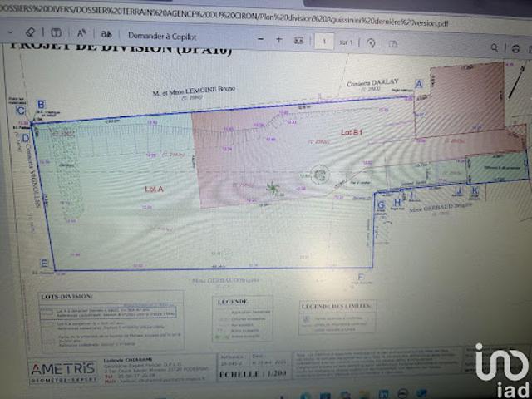Image resolution: width=532 pixels, height=399 pixels.
Task: Click boundary point label C
Action: coord(21,111)
